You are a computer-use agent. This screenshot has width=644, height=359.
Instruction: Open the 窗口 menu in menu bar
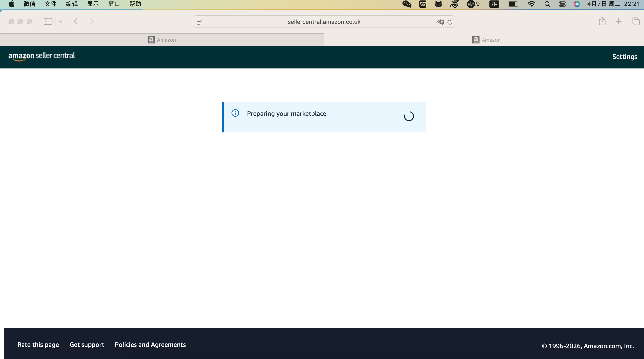(x=114, y=4)
